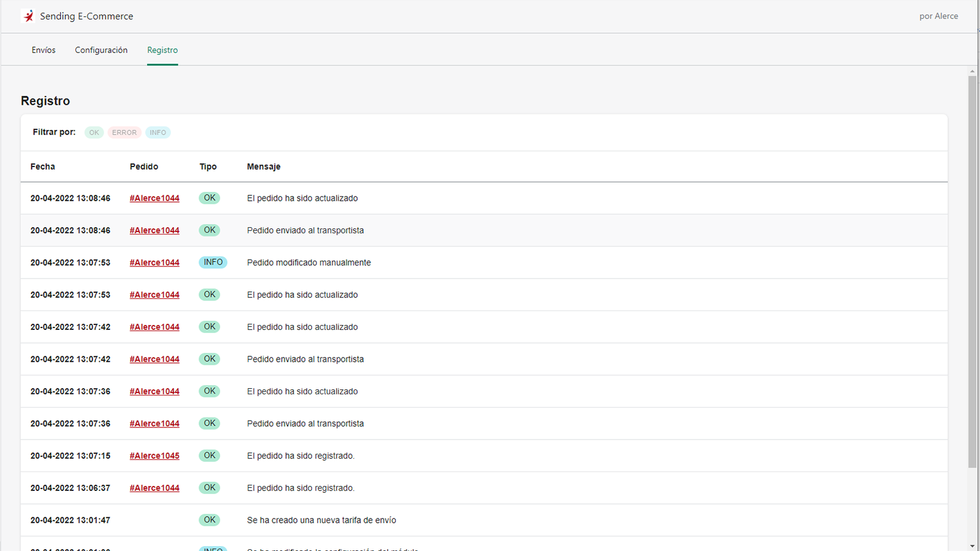Open #Alerce1044 link in 'Pedido modificado manualmente' row
The image size is (980, 551).
click(x=154, y=263)
